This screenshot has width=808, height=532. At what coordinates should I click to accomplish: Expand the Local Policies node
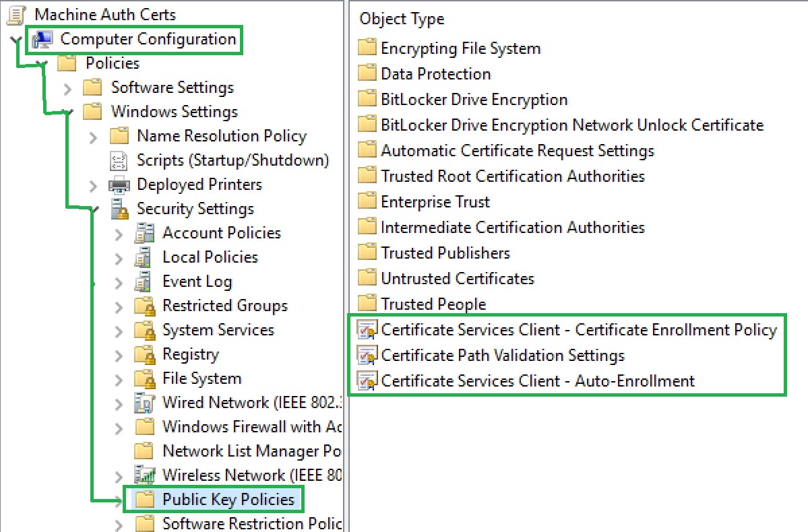coord(119,258)
